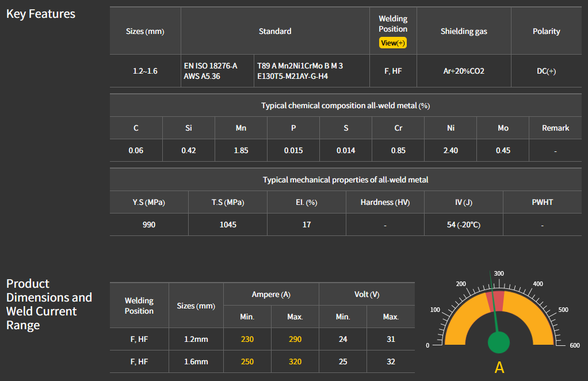
Task: Click the yellow View(+) welding position button
Action: [x=393, y=43]
